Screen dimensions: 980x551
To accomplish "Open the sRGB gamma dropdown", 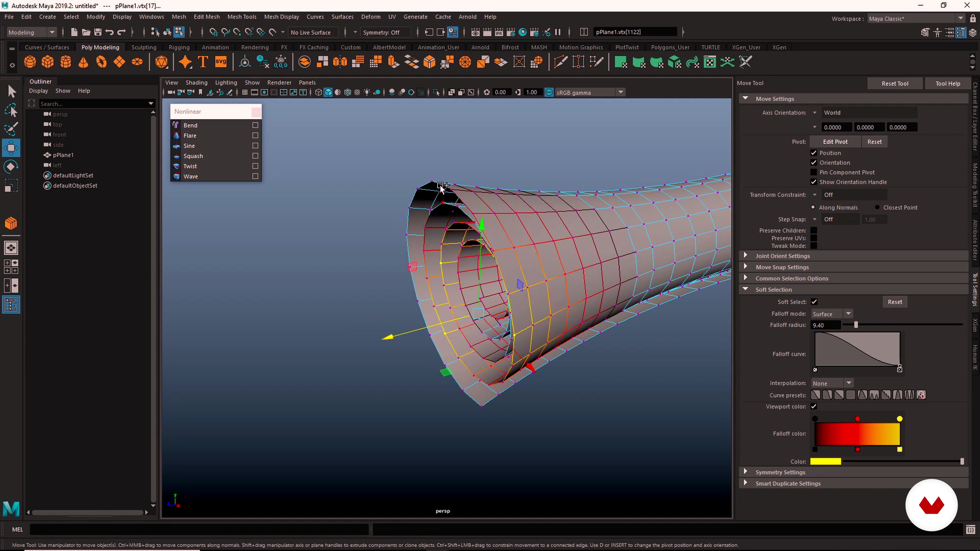I will [x=590, y=92].
